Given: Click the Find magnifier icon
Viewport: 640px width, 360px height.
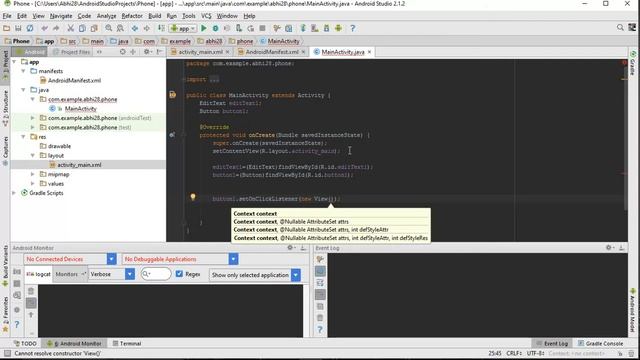Looking at the screenshot, I should tap(109, 28).
